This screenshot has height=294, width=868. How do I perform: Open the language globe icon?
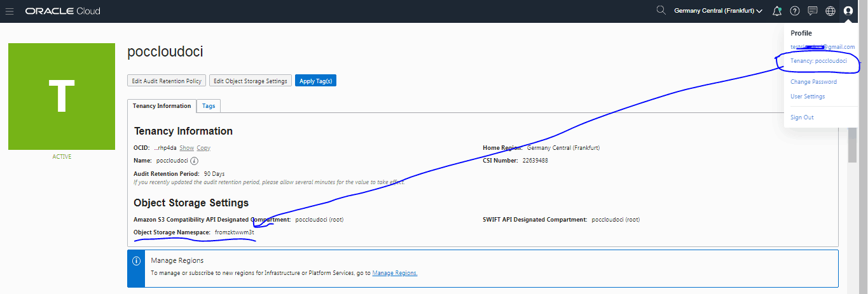[830, 11]
